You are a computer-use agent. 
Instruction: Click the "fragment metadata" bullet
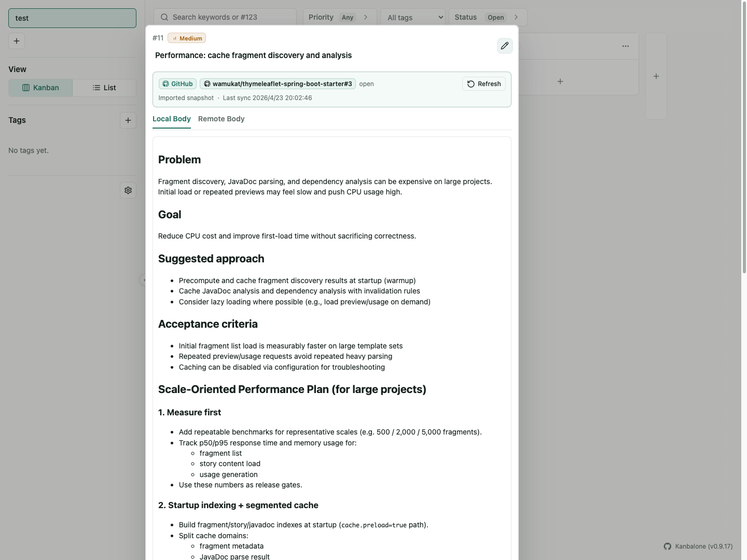(x=231, y=547)
